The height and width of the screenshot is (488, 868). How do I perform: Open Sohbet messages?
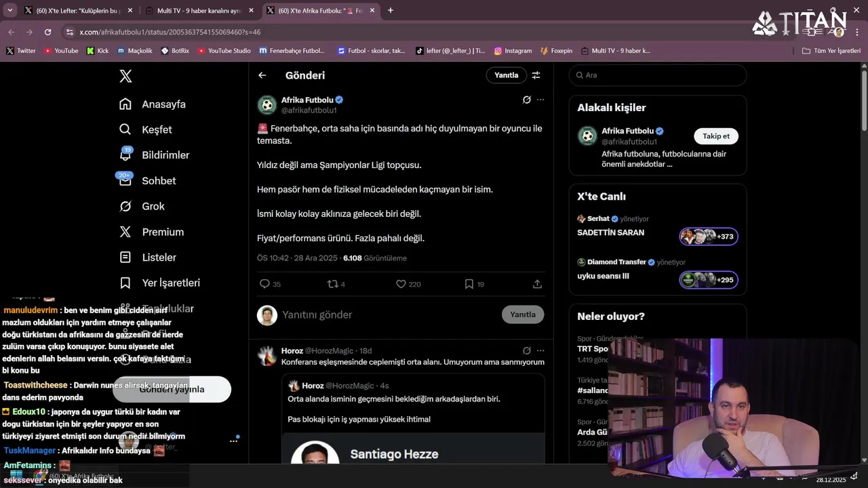click(x=147, y=181)
